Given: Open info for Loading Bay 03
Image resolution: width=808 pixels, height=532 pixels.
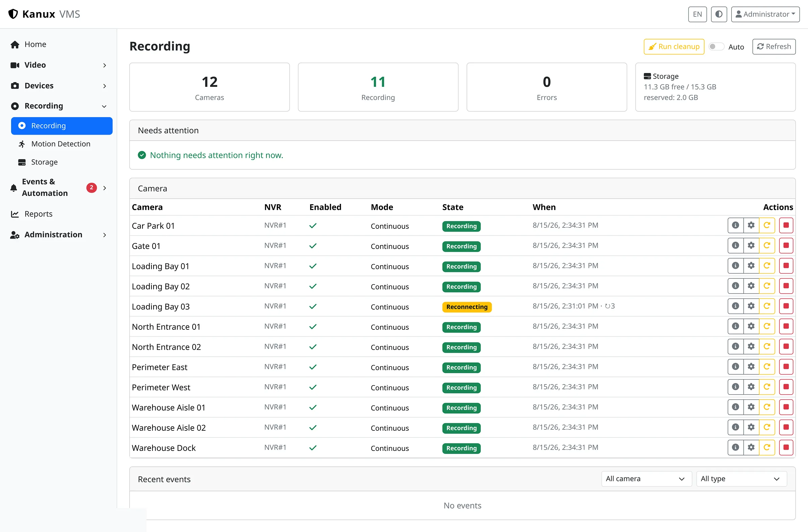Looking at the screenshot, I should [x=735, y=306].
